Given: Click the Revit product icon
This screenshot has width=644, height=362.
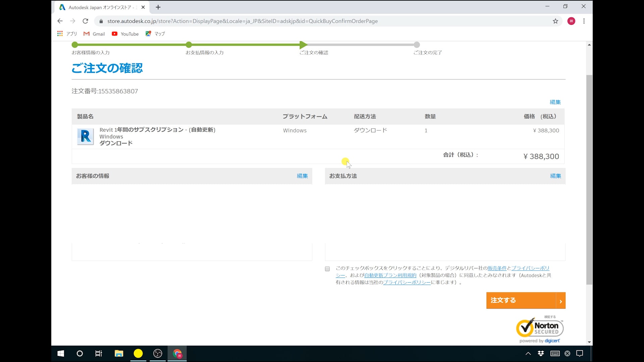Looking at the screenshot, I should [85, 136].
